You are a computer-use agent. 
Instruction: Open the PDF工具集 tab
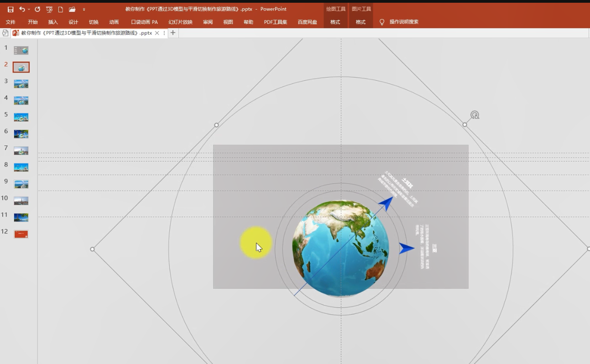276,22
